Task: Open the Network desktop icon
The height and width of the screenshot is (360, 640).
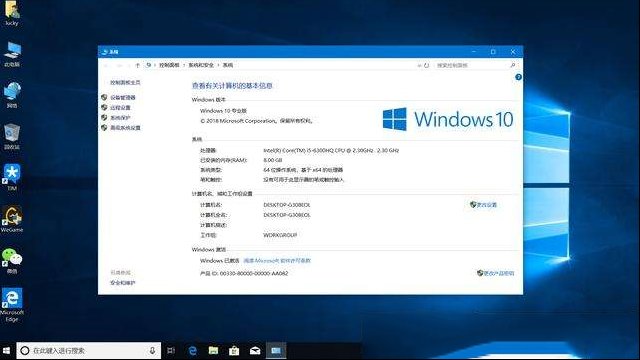Action: point(12,95)
